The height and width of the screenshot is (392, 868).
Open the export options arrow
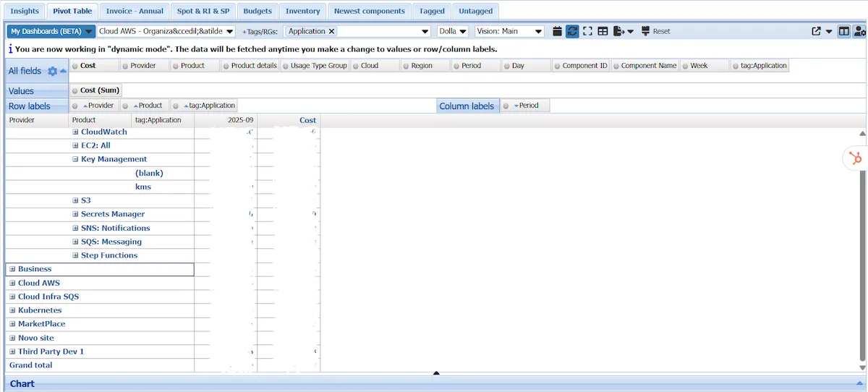(631, 32)
